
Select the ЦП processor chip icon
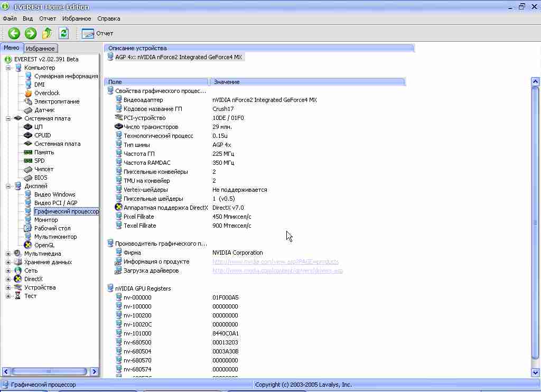(28, 127)
